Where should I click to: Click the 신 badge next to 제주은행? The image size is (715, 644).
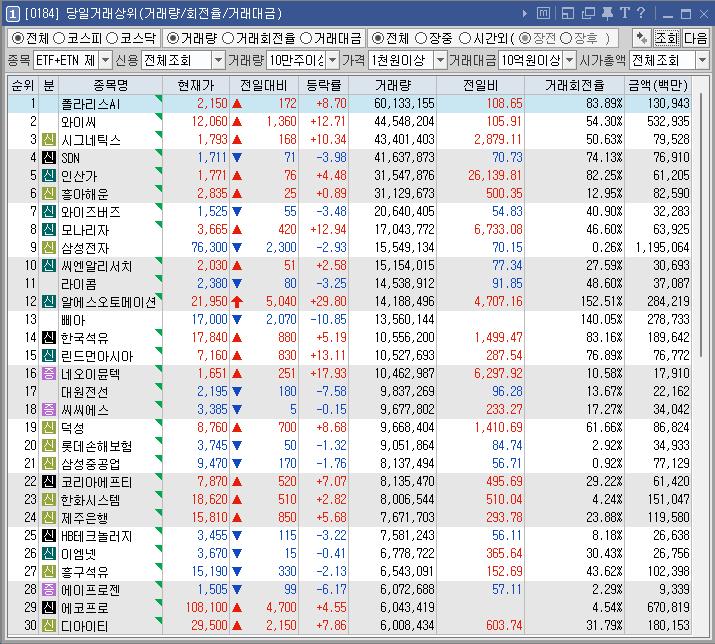49,517
